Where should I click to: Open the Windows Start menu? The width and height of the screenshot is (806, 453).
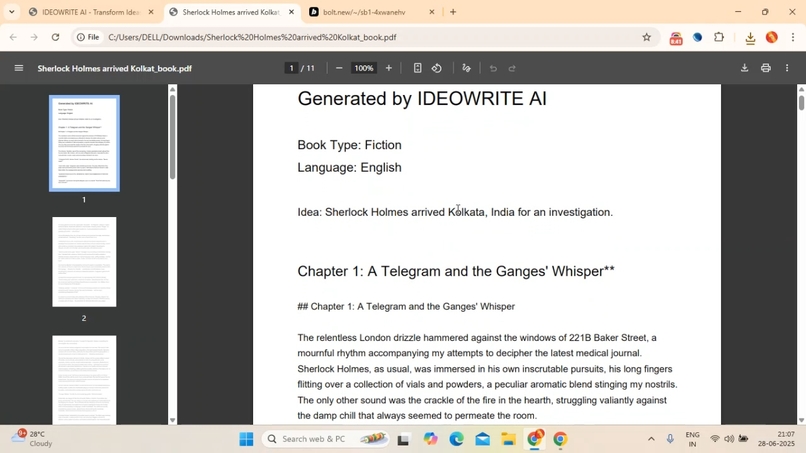(x=246, y=439)
